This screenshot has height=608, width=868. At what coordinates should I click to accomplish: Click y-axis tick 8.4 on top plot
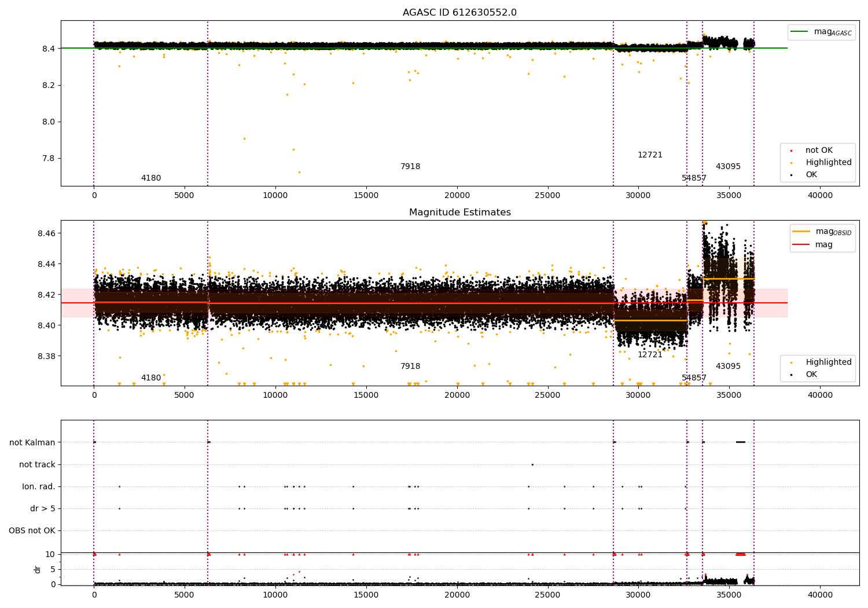49,49
